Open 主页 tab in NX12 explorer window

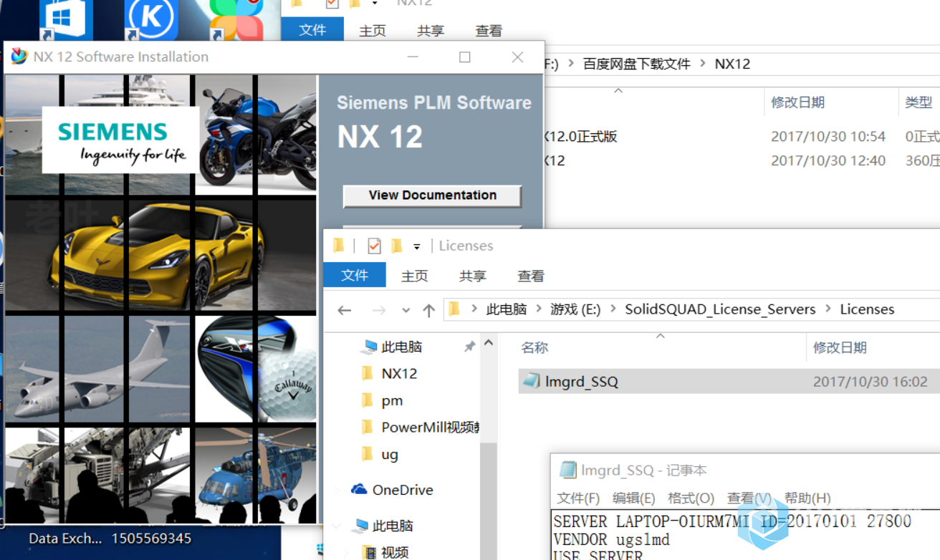coord(373,31)
